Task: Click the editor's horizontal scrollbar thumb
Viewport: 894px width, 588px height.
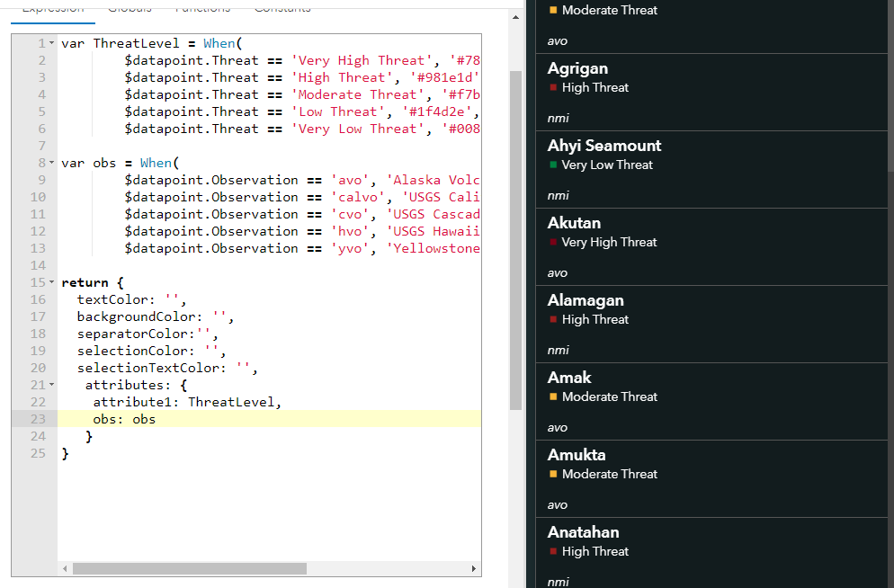Action: tap(189, 568)
